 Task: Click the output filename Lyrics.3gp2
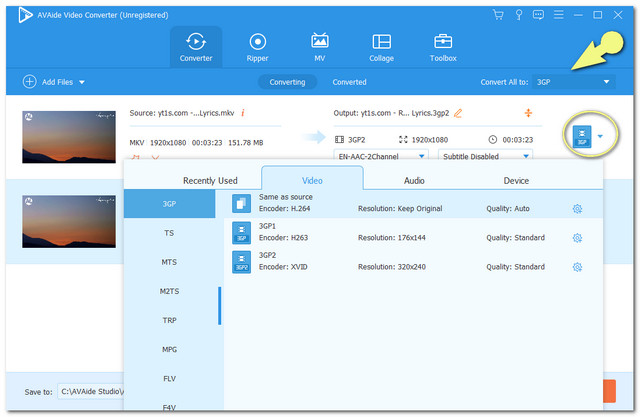pos(405,113)
